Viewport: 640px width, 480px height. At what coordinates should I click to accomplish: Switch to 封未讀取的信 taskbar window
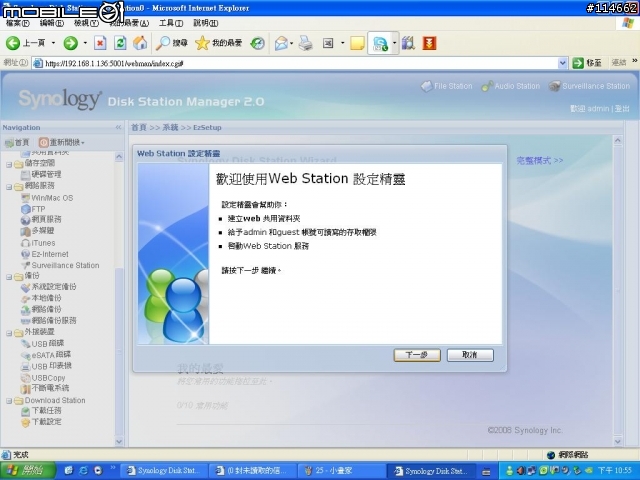coord(253,471)
